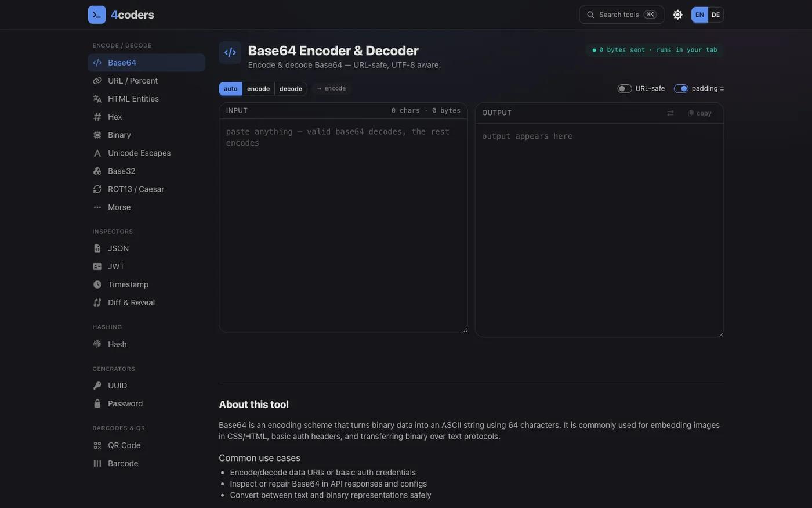Click the JSON file icon
The width and height of the screenshot is (812, 508).
point(97,248)
